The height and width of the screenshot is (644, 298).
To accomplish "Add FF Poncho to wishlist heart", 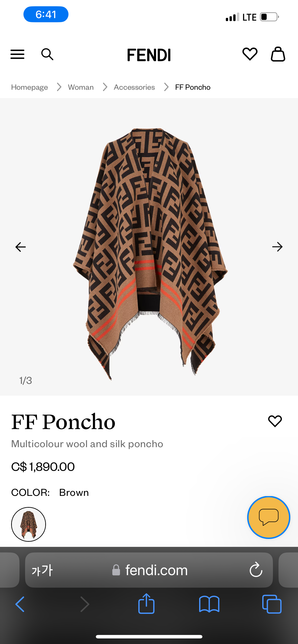I will click(275, 421).
